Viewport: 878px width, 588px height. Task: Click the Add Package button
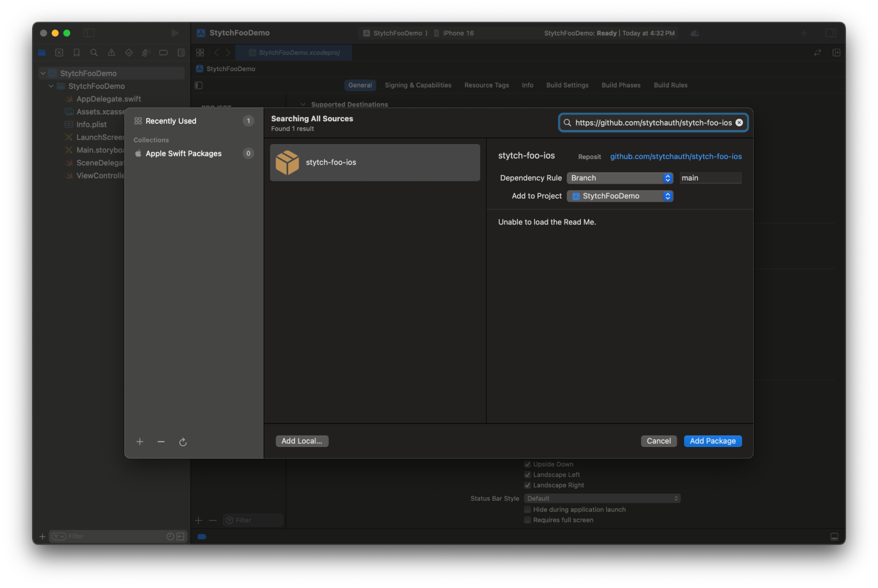712,441
